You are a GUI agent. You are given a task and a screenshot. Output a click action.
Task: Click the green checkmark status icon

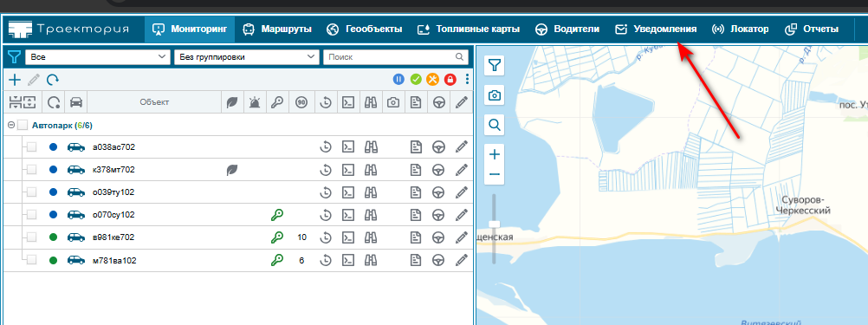coord(416,80)
